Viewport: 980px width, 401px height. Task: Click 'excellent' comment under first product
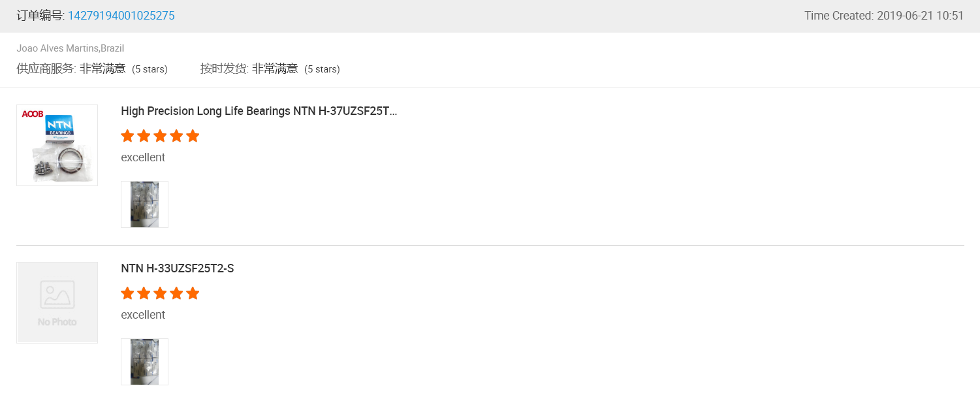[x=143, y=157]
